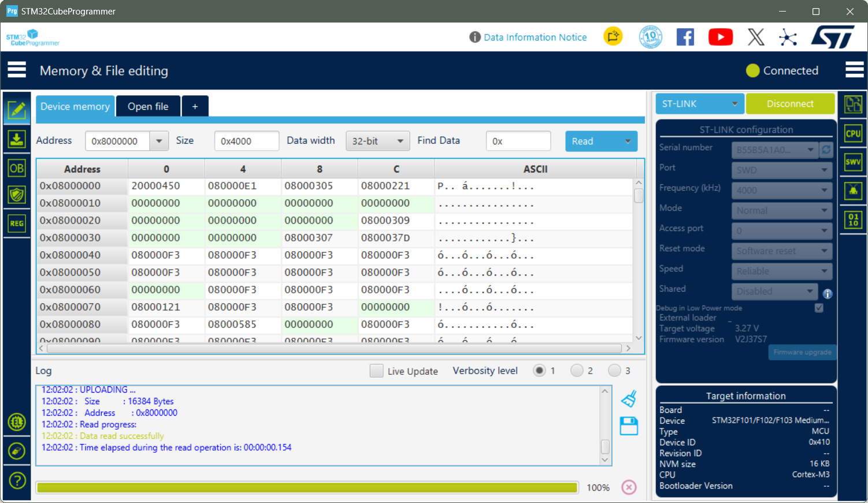The height and width of the screenshot is (503, 868).
Task: Open the top right compare files icon
Action: 853,105
